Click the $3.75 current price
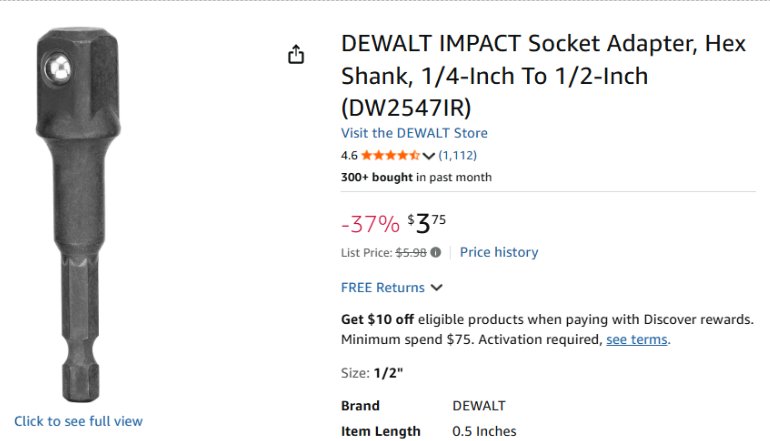 click(x=426, y=223)
